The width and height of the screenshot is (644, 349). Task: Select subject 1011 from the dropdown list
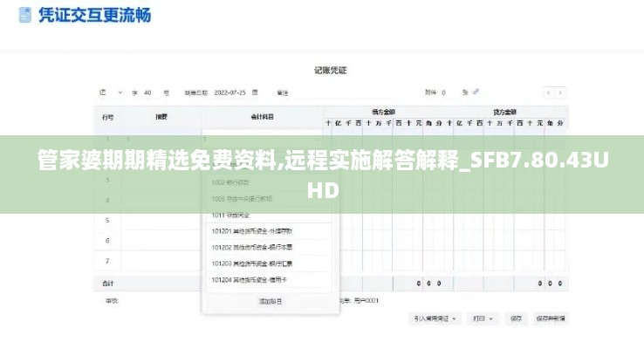click(269, 216)
